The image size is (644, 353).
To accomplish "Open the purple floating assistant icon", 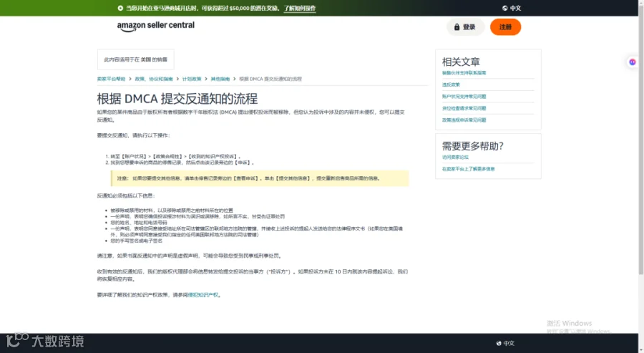I will tap(633, 62).
